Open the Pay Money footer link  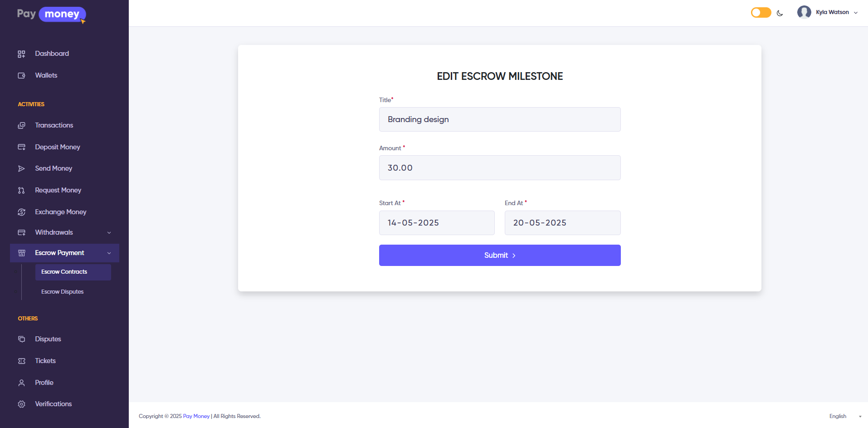pyautogui.click(x=196, y=416)
